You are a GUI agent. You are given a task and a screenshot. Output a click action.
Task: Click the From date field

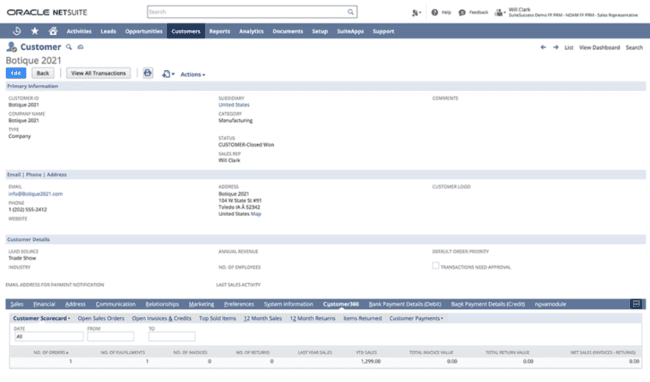tap(111, 336)
